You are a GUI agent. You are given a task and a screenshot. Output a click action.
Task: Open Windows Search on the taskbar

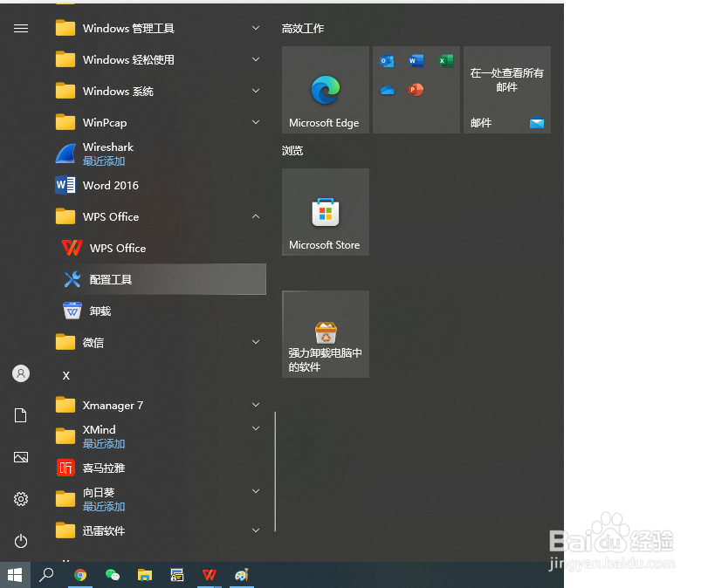click(x=47, y=576)
